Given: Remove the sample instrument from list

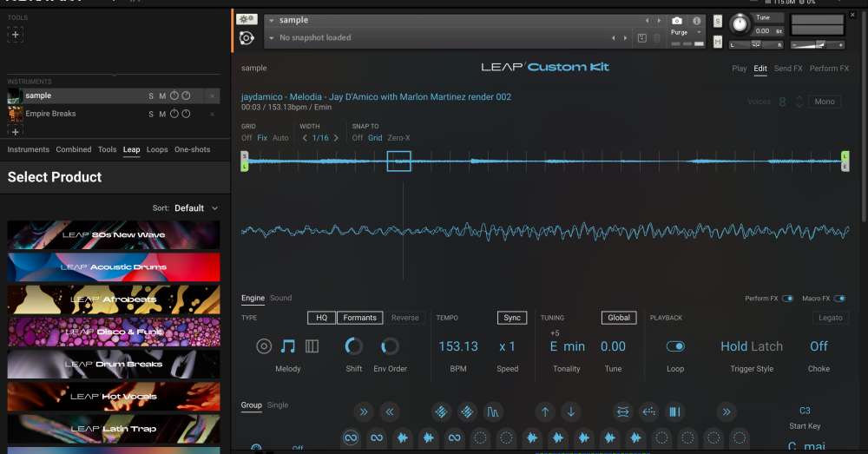Looking at the screenshot, I should pos(212,95).
